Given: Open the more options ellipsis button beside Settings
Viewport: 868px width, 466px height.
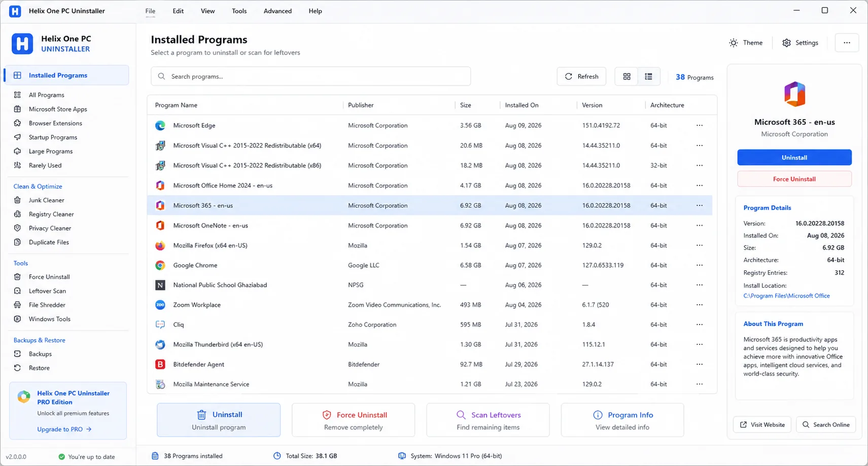Looking at the screenshot, I should [x=847, y=43].
